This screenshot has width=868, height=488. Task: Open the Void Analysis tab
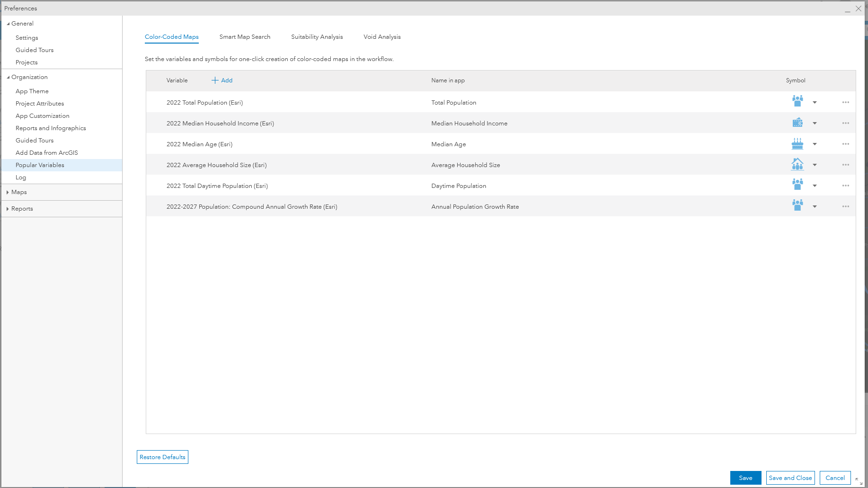coord(381,36)
